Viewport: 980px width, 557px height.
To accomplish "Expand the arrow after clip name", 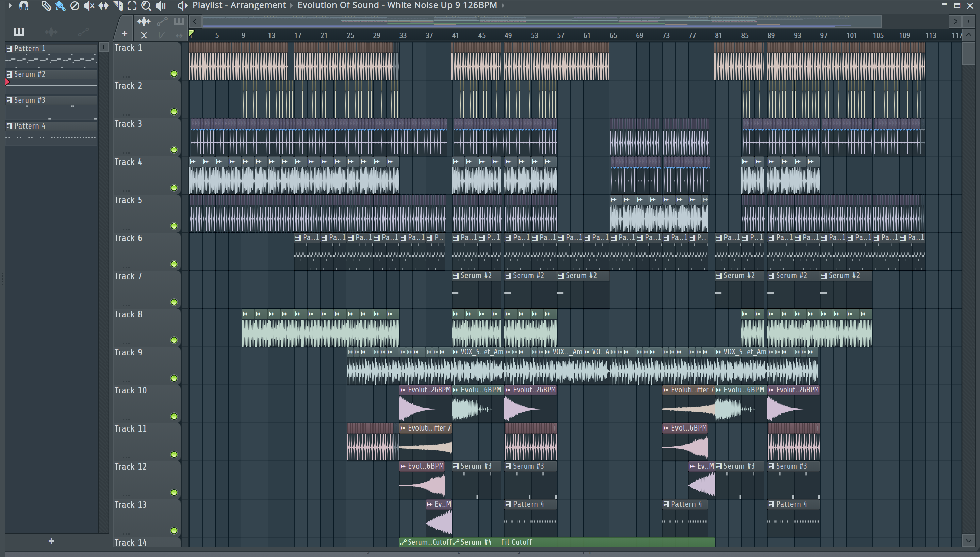I will pyautogui.click(x=503, y=6).
